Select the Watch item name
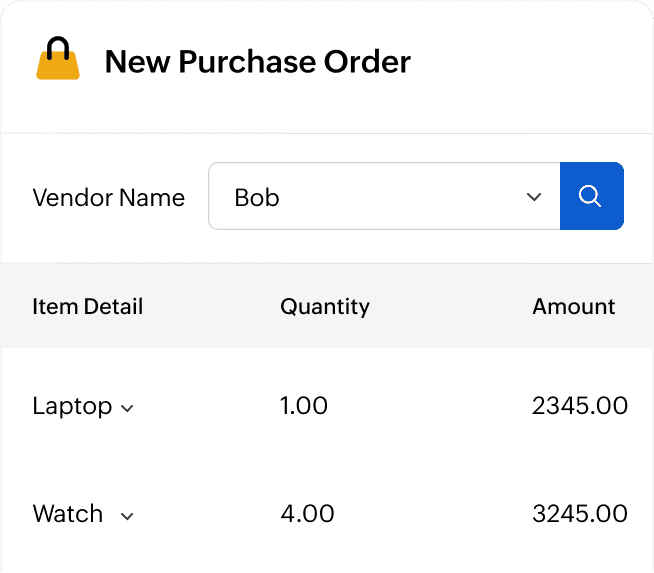Screen dimensions: 654x573 [x=68, y=514]
